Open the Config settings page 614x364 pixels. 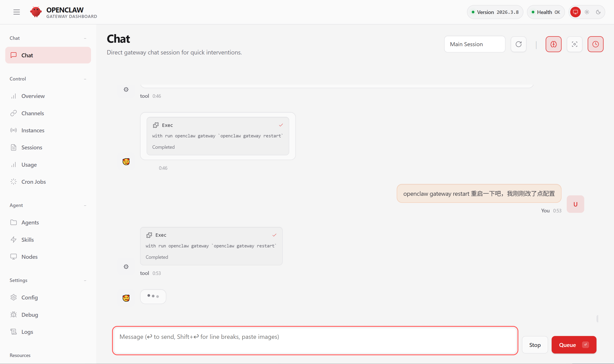[30, 297]
